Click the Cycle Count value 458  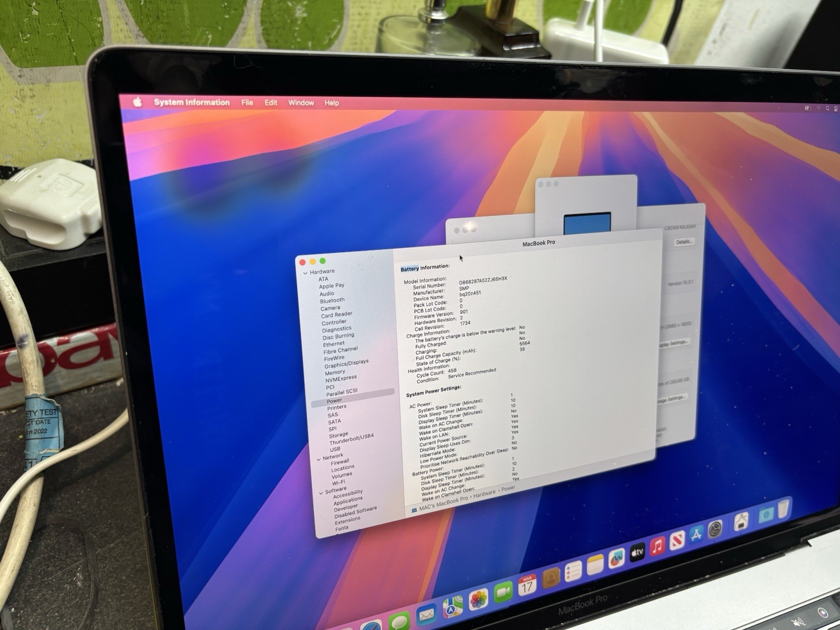coord(452,371)
